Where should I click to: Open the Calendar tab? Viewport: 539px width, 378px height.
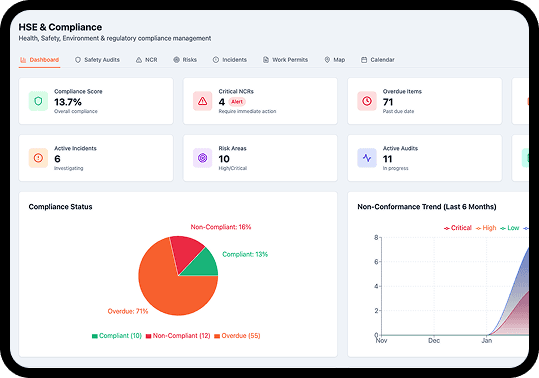[x=377, y=60]
